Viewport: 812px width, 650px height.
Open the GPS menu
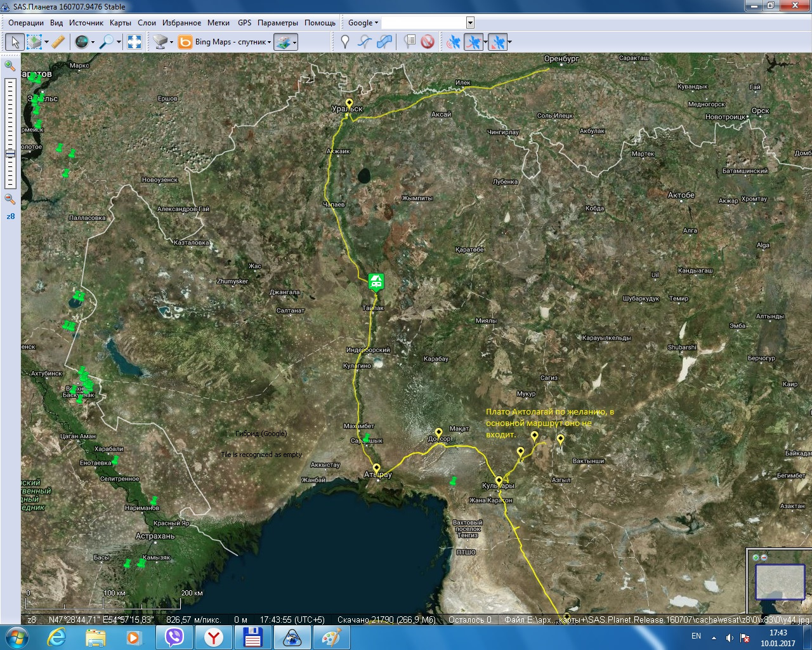click(245, 23)
